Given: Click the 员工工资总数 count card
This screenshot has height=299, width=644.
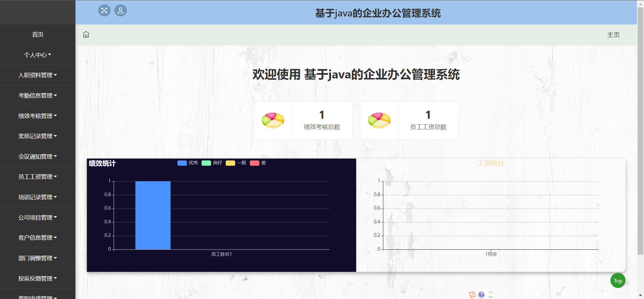Looking at the screenshot, I should tap(409, 121).
